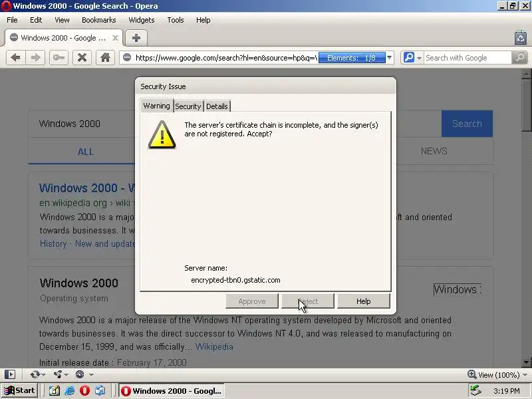
Task: Click the network tray icon
Action: pyautogui.click(x=475, y=391)
